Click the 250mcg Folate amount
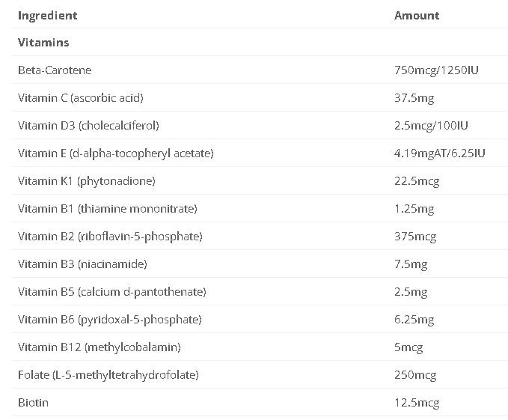 click(415, 375)
